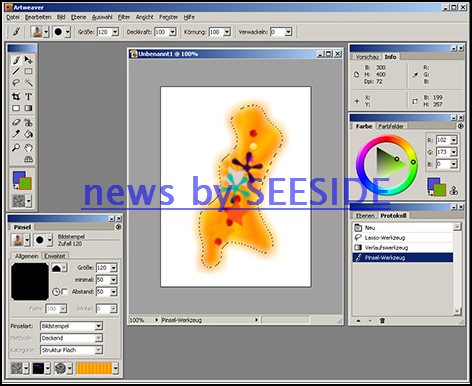472x386 pixels.
Task: Switch to the Ebenen tab
Action: [365, 216]
